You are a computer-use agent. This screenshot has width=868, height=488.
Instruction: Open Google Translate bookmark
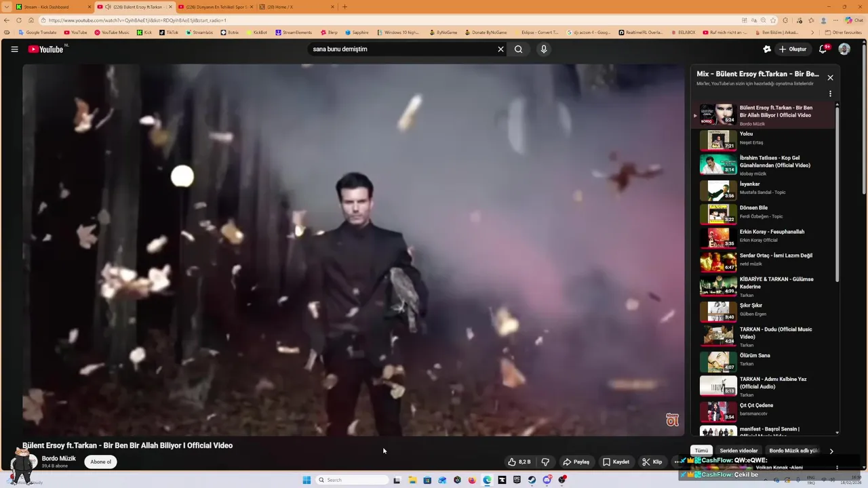pos(37,33)
